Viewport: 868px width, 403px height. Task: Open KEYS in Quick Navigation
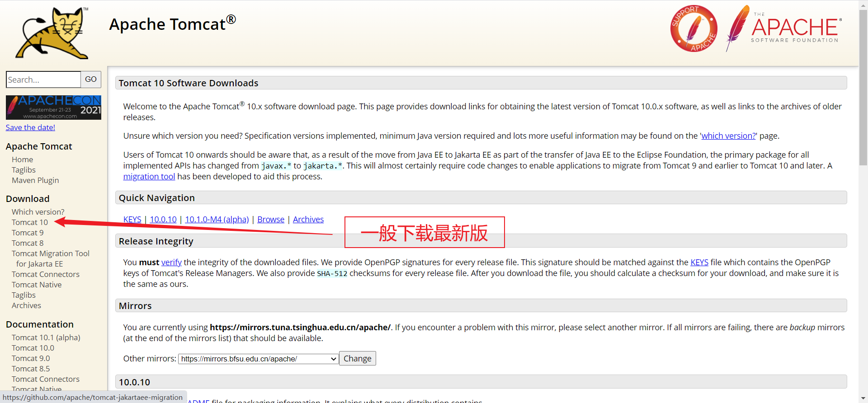(132, 220)
